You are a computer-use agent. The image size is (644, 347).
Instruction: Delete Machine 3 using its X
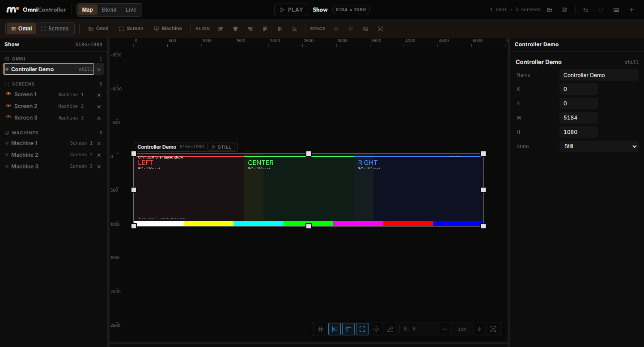click(99, 167)
